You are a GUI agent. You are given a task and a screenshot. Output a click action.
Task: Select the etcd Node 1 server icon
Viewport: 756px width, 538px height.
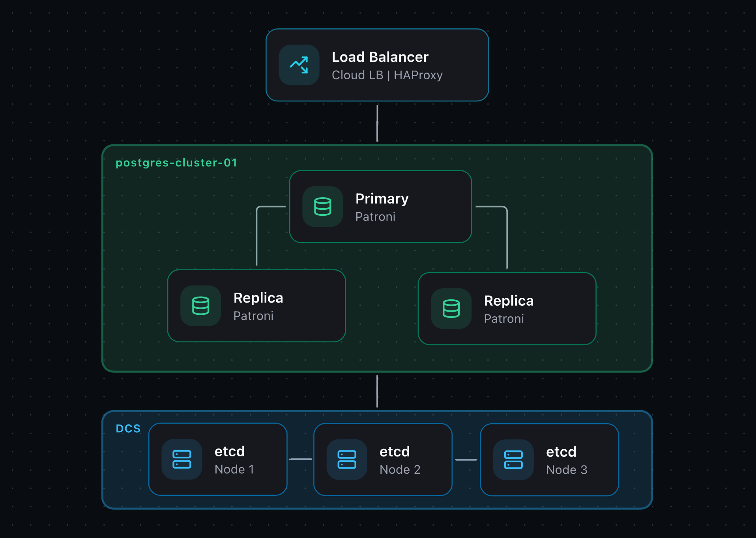182,460
